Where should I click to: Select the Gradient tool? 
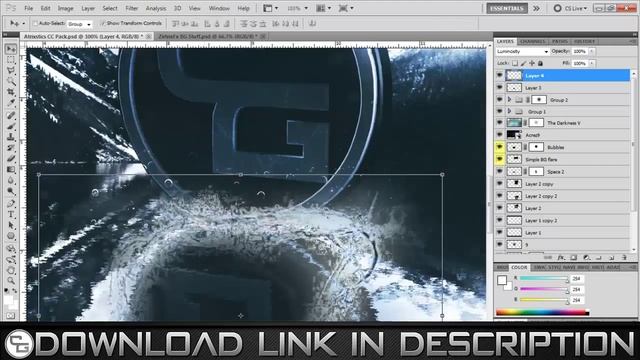coord(11,169)
